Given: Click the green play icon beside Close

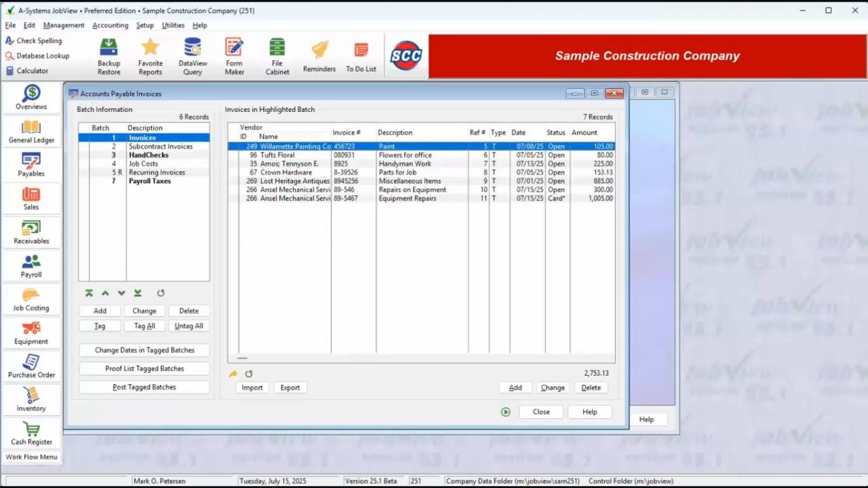Looking at the screenshot, I should pos(506,412).
